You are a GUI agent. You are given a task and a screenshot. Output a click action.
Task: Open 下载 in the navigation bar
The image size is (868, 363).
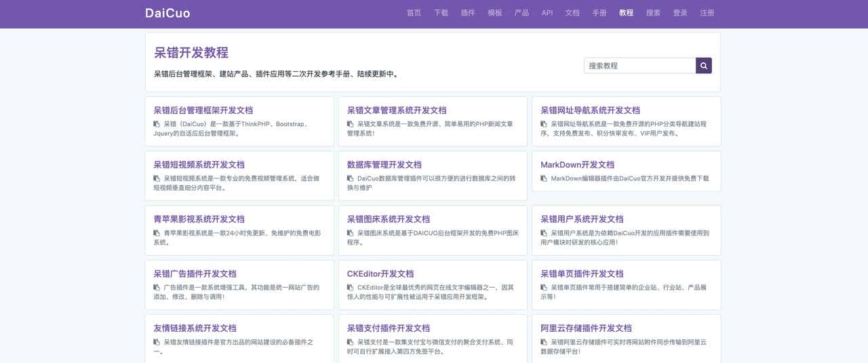click(441, 13)
